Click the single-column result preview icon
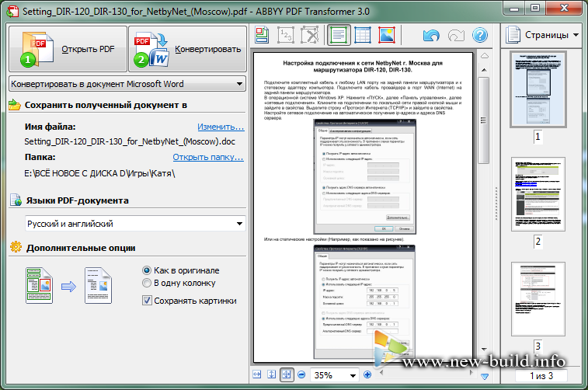 [x=98, y=285]
